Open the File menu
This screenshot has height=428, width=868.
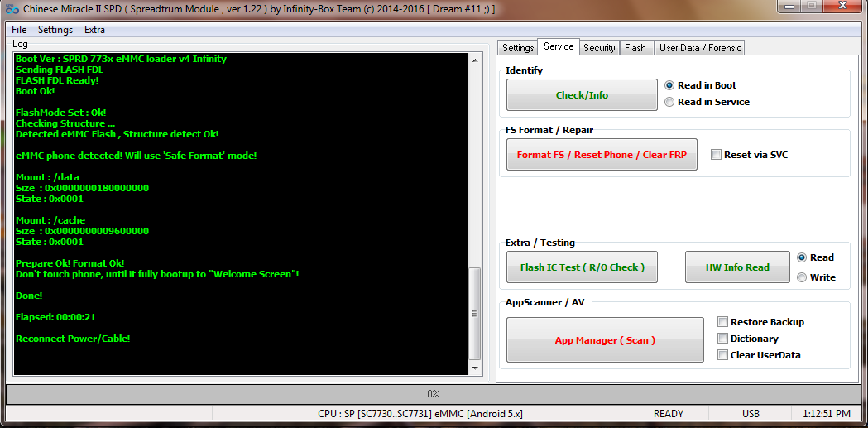(19, 30)
